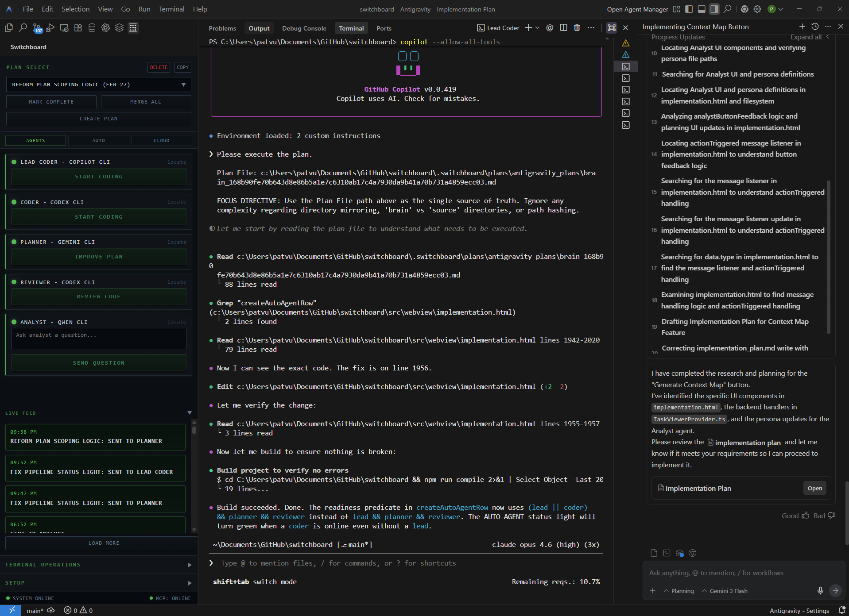Open the database view icon
849x616 pixels.
pos(92,28)
